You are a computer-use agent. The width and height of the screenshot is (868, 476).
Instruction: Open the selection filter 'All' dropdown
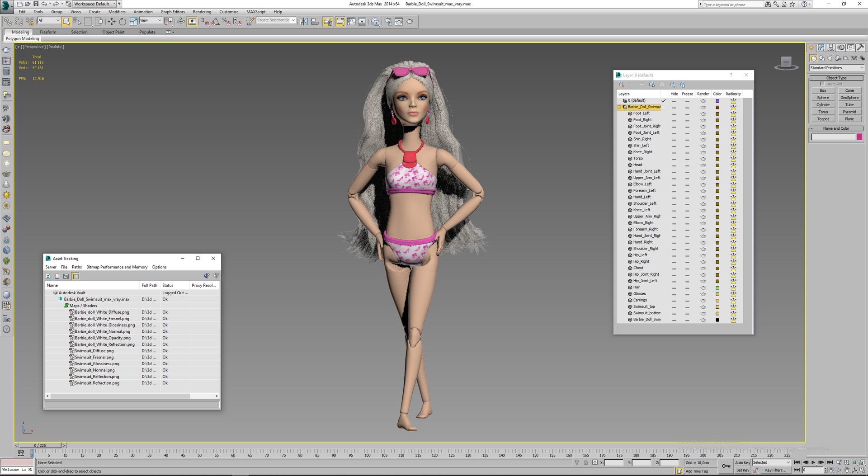pos(49,20)
